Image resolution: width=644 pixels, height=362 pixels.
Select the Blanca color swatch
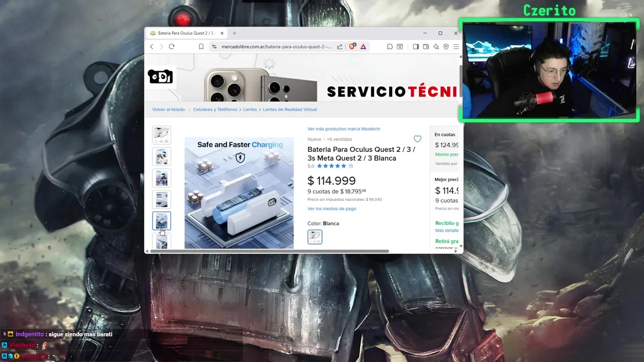tap(315, 237)
